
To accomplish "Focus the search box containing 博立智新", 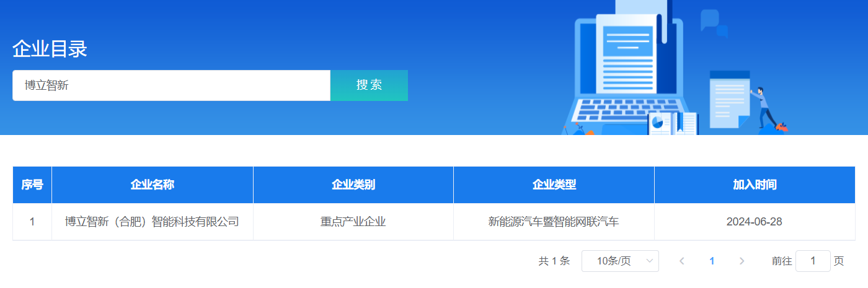I will pyautogui.click(x=171, y=85).
